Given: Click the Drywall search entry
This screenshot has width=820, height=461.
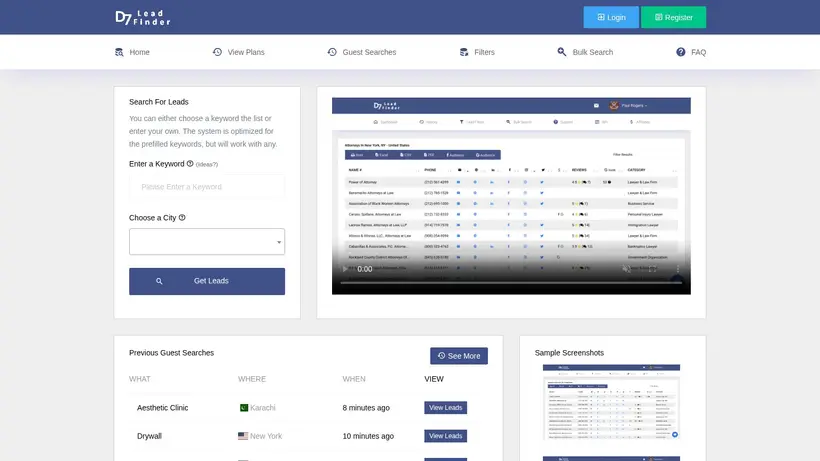Looking at the screenshot, I should [149, 436].
